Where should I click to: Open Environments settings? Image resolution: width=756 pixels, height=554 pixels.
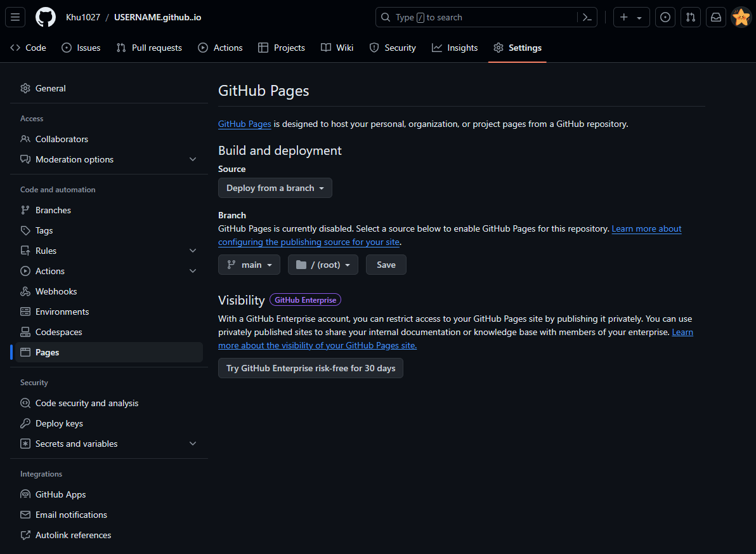coord(109,311)
